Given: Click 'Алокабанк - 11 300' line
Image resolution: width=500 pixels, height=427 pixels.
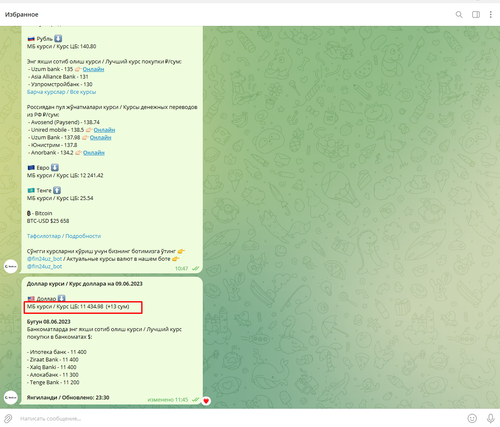Looking at the screenshot, I should 53,375.
